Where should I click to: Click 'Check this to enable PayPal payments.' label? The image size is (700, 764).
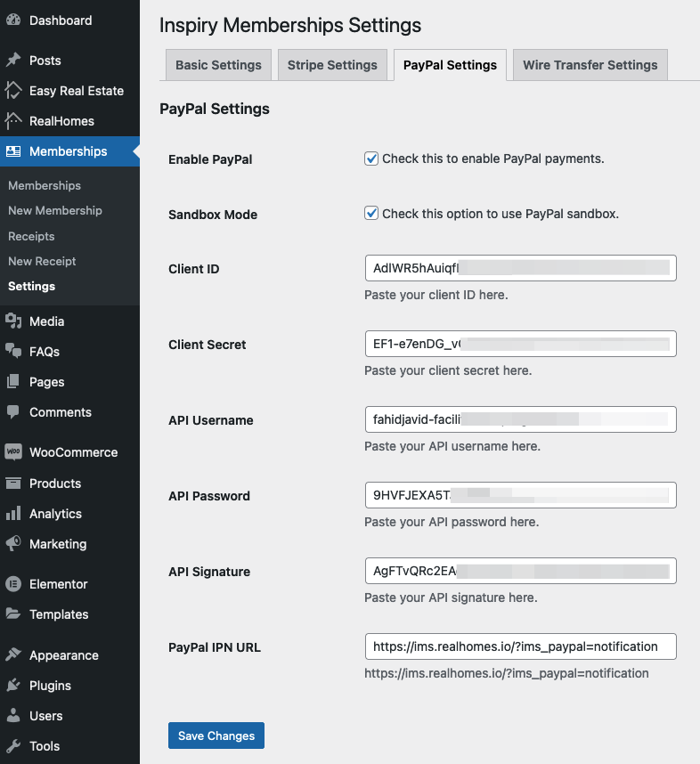tap(493, 158)
